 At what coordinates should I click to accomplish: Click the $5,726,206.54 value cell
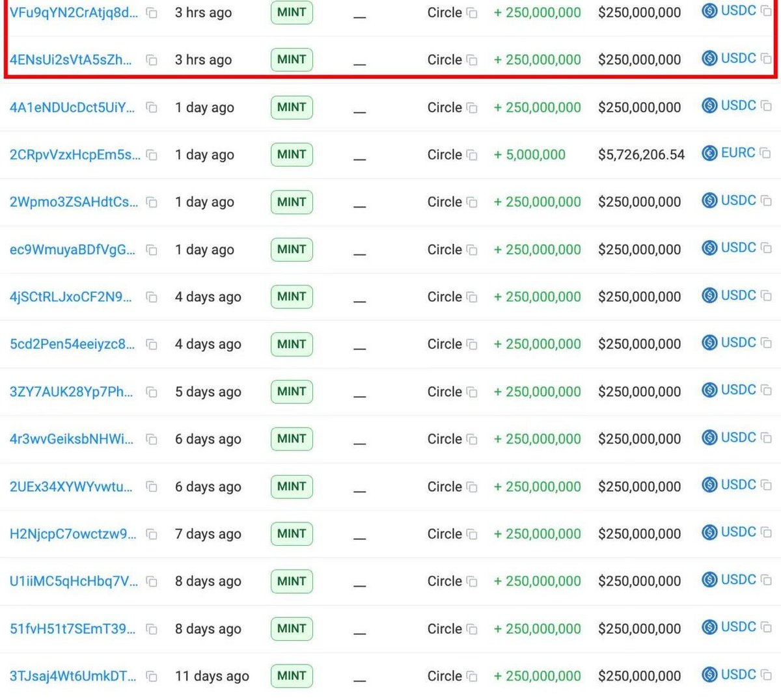(641, 155)
